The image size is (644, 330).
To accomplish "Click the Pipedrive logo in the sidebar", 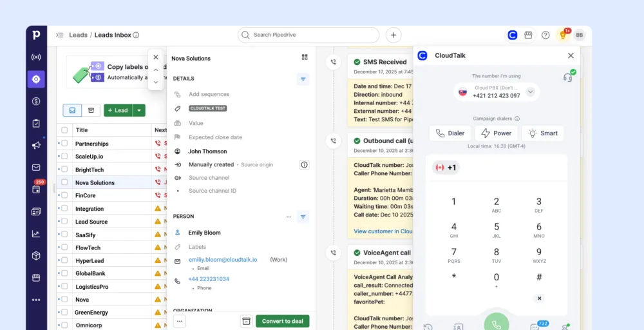I will tap(36, 35).
